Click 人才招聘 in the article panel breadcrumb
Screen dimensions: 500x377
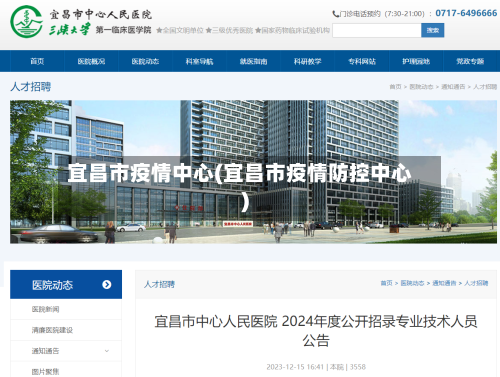(476, 283)
